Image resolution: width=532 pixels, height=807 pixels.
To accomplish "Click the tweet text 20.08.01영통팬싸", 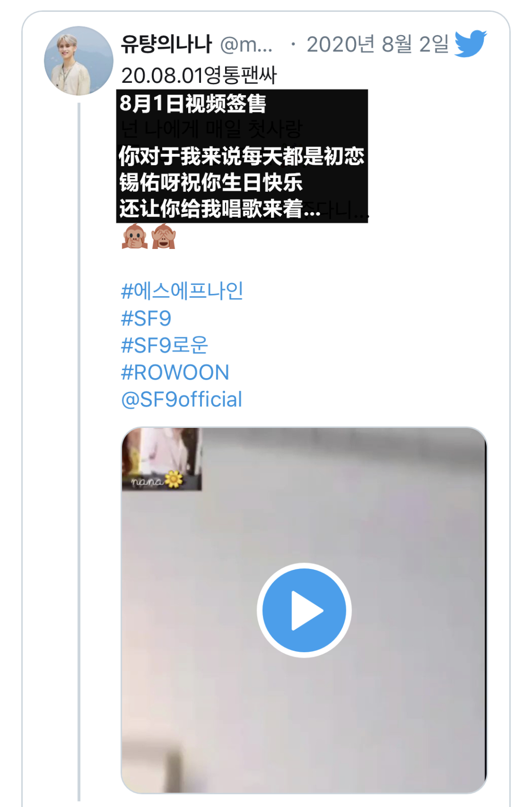I will [x=199, y=75].
